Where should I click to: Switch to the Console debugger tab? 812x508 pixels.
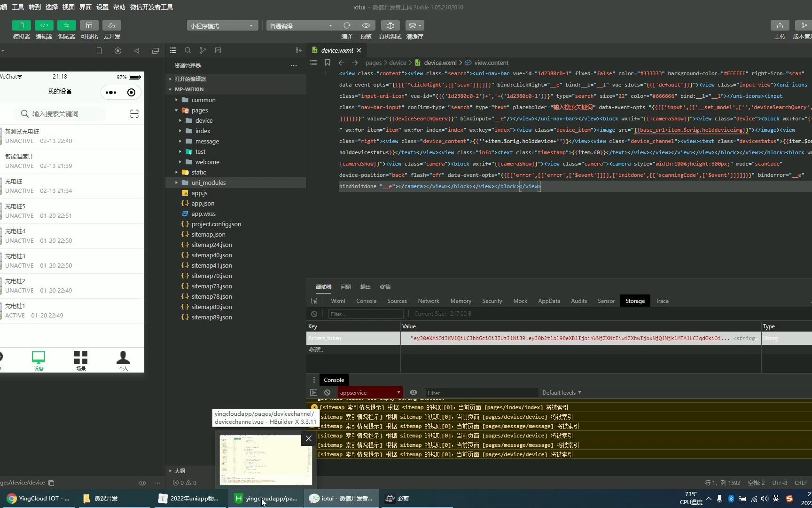point(366,301)
